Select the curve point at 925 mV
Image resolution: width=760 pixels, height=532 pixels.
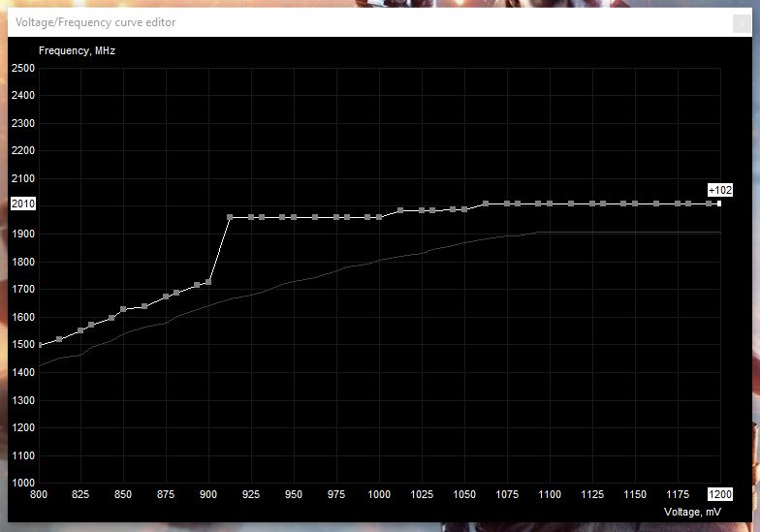pos(251,217)
